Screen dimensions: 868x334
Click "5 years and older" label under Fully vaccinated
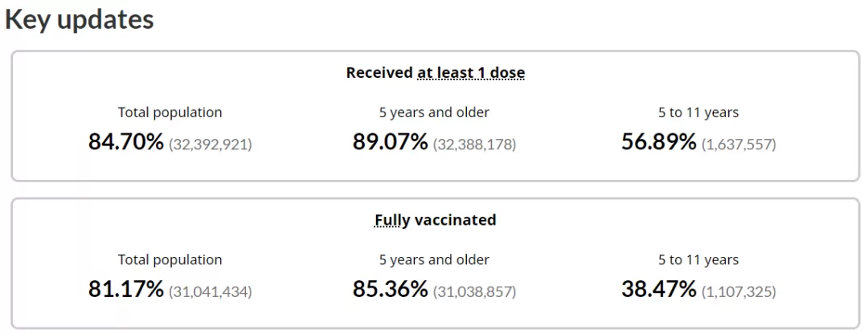click(x=435, y=260)
